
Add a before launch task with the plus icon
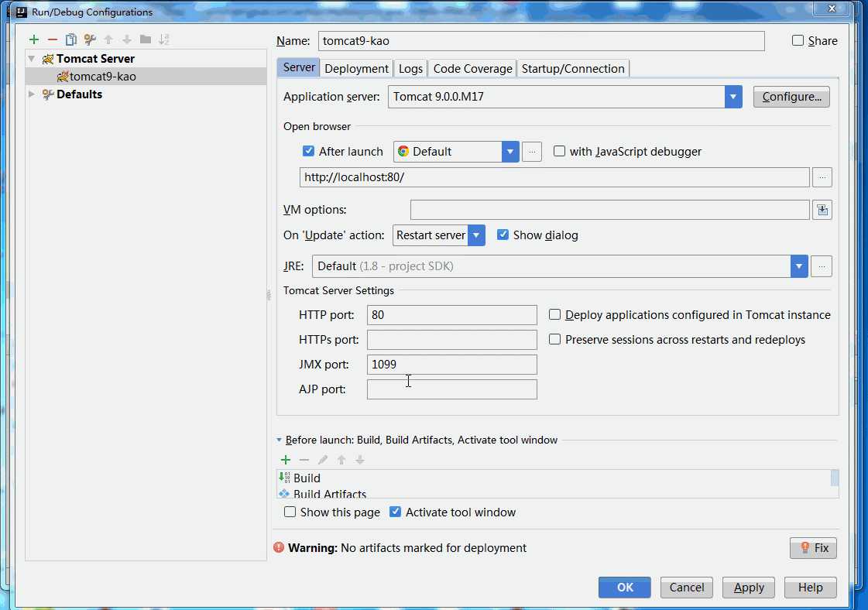click(x=286, y=460)
